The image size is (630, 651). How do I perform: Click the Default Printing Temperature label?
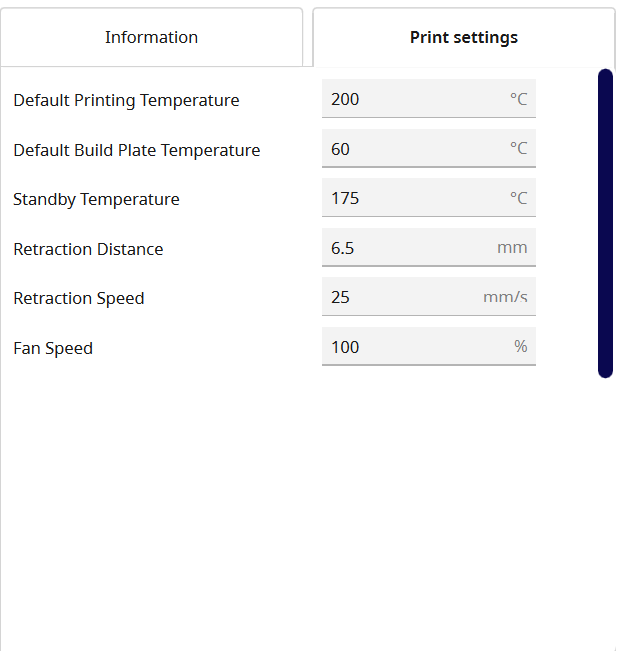click(x=126, y=100)
